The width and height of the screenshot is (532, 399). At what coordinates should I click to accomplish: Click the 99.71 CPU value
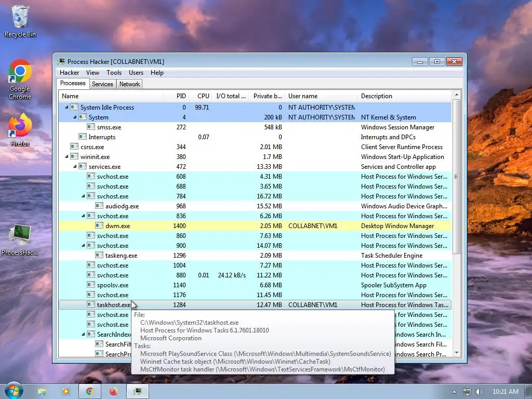(x=202, y=107)
